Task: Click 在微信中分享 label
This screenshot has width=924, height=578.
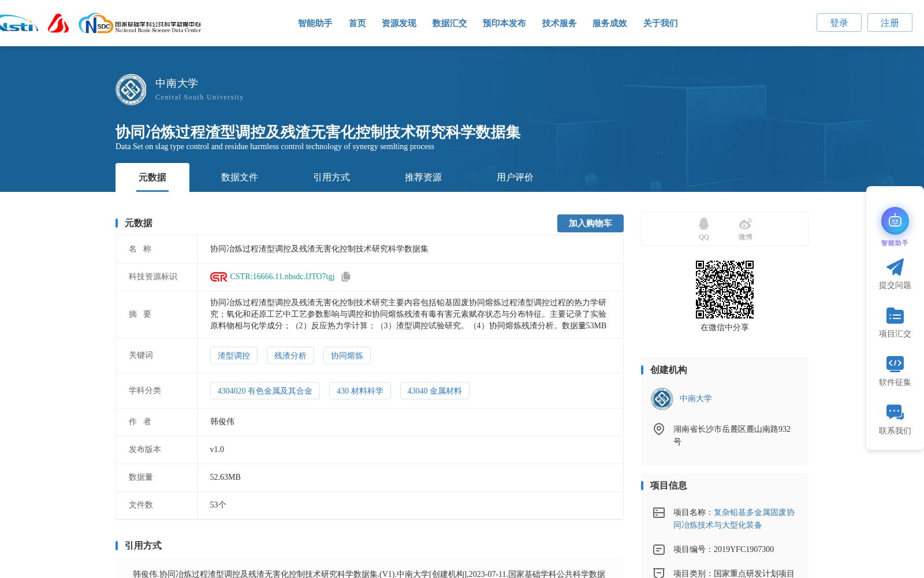Action: pyautogui.click(x=725, y=328)
